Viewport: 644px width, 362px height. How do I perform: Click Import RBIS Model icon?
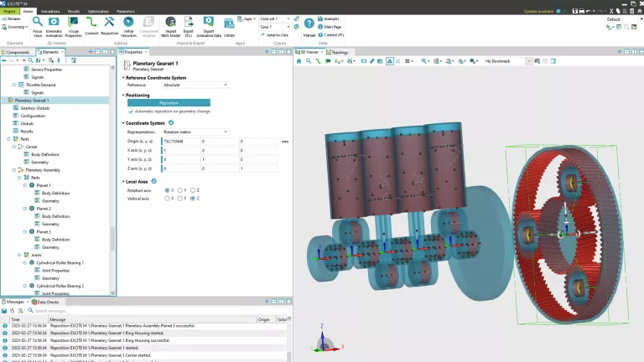pos(170,22)
